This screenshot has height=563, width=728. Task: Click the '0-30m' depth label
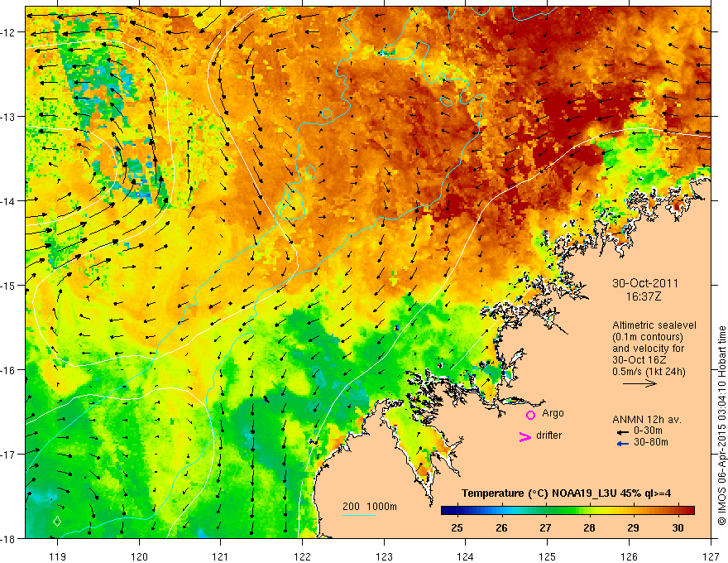(648, 431)
